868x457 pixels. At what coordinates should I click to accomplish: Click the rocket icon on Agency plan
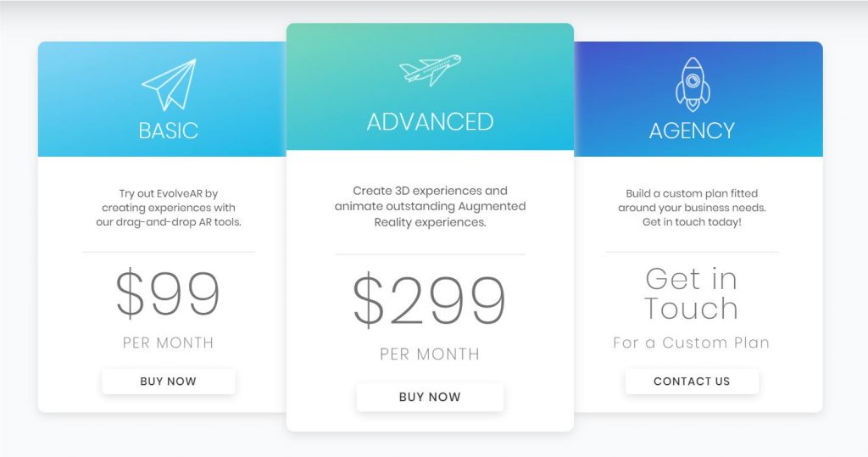point(693,84)
